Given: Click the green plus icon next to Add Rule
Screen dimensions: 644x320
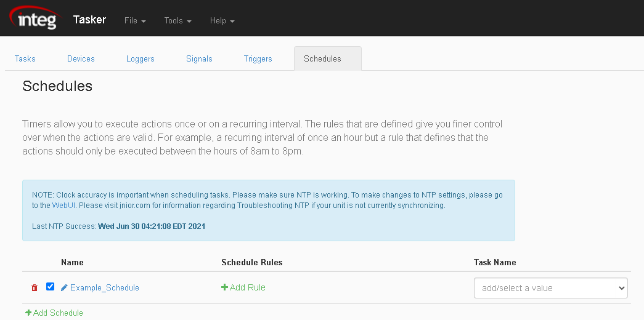Looking at the screenshot, I should (224, 287).
